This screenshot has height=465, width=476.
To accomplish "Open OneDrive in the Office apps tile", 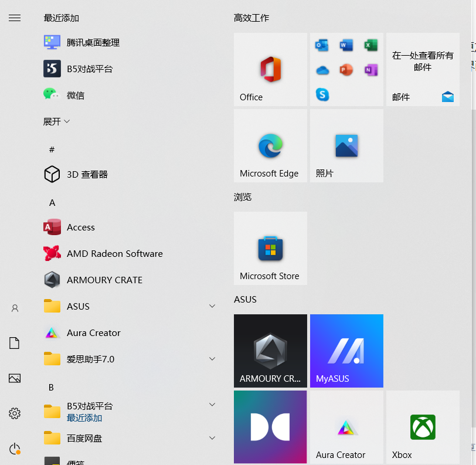I will click(322, 70).
